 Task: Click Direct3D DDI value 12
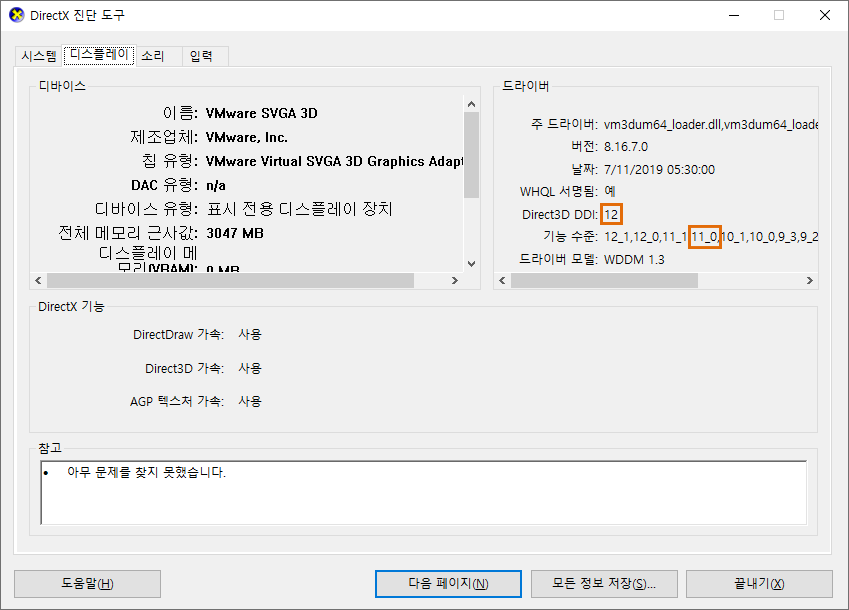point(611,214)
